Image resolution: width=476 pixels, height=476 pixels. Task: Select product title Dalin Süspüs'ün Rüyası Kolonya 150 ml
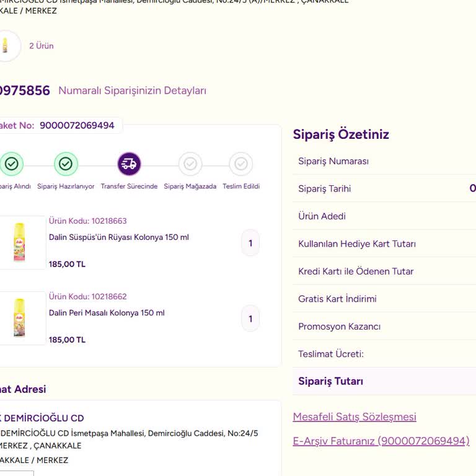click(x=119, y=237)
